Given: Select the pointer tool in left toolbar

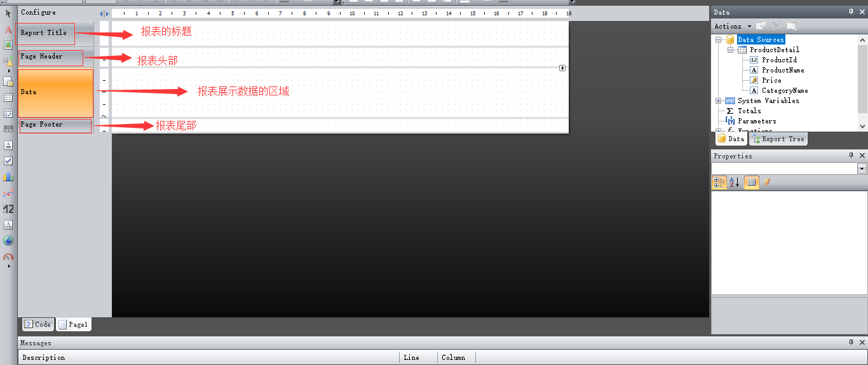Looking at the screenshot, I should (8, 13).
